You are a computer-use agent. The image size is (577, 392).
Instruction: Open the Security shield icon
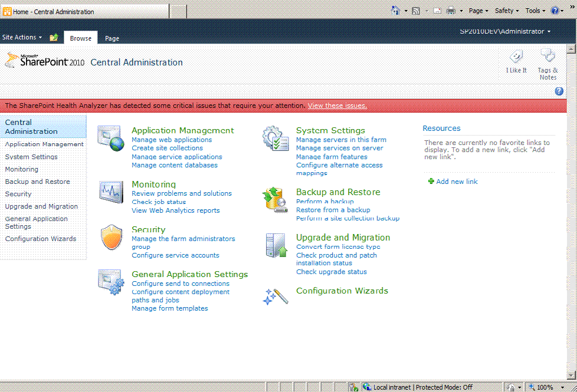pos(112,237)
